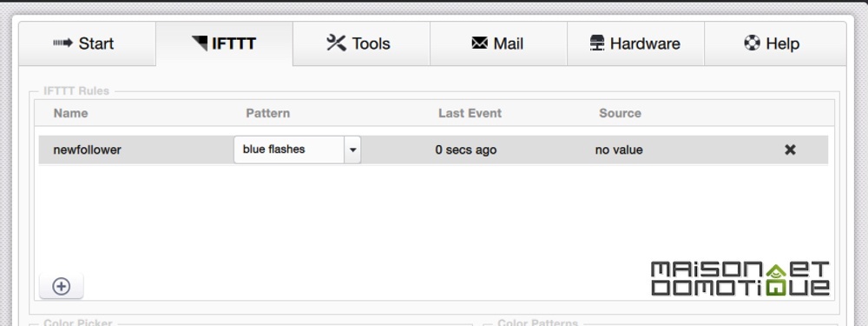Select the newfollower rule name
Image resolution: width=868 pixels, height=326 pixels.
(x=87, y=150)
